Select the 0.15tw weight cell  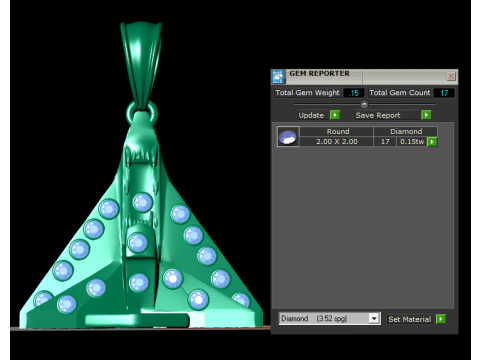click(412, 142)
